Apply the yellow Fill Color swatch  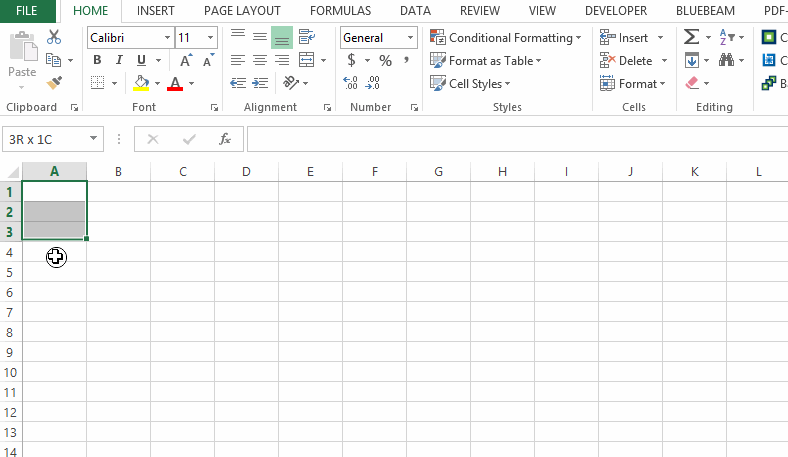tap(141, 84)
